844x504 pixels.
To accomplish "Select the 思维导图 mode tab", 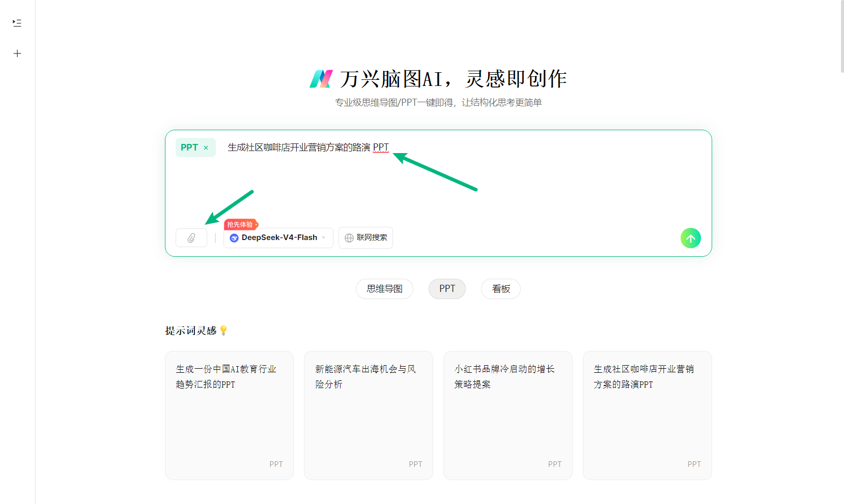I will pyautogui.click(x=384, y=289).
